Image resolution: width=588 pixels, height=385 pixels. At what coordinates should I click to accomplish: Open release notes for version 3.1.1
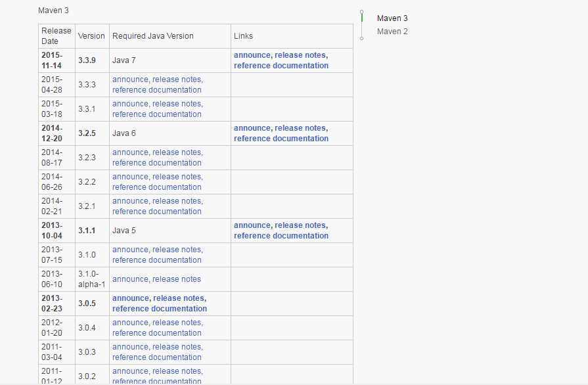click(300, 225)
